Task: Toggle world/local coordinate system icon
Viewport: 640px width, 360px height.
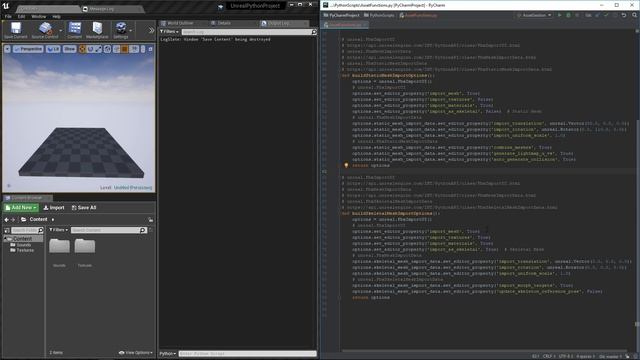Action: coord(107,49)
